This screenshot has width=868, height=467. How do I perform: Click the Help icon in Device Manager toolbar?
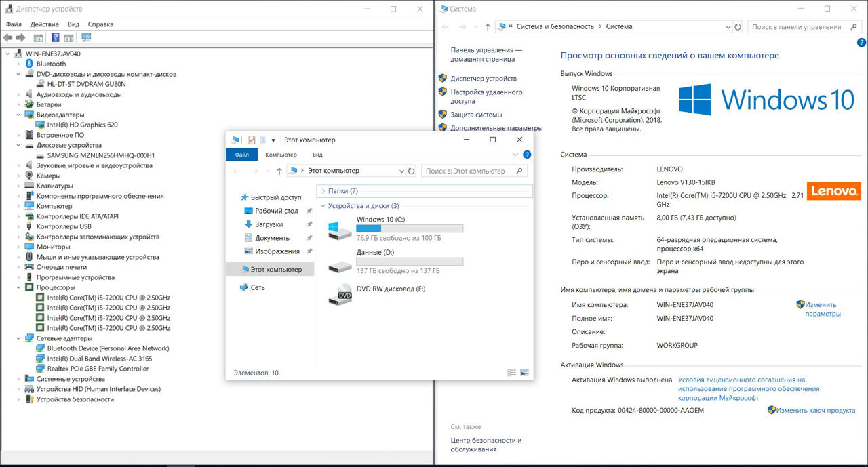[55, 38]
